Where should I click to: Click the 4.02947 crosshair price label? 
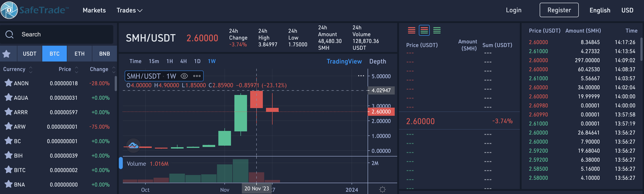click(382, 90)
